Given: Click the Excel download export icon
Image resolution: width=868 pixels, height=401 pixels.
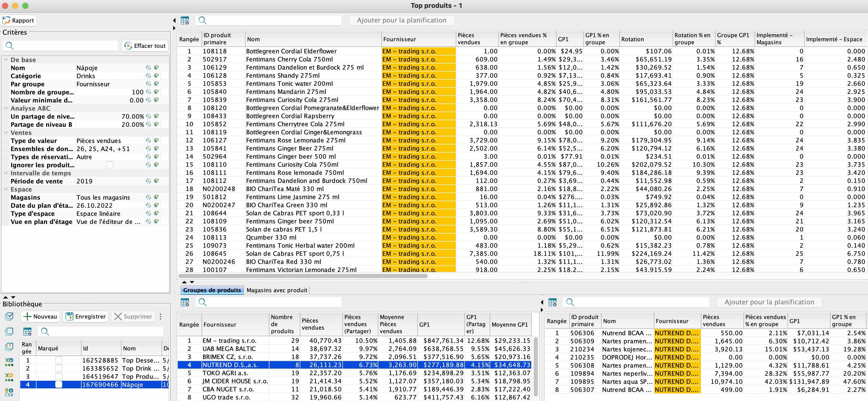Looking at the screenshot, I should [x=9, y=362].
